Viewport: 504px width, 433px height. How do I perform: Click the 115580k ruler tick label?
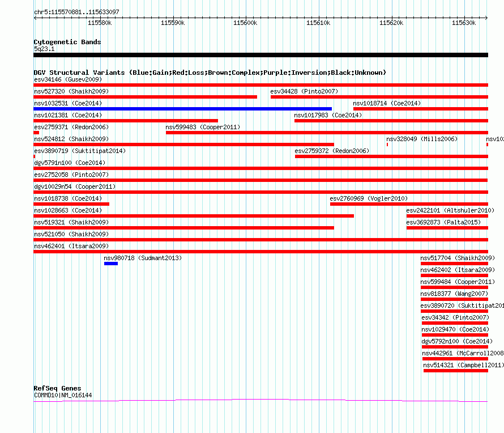(x=100, y=23)
